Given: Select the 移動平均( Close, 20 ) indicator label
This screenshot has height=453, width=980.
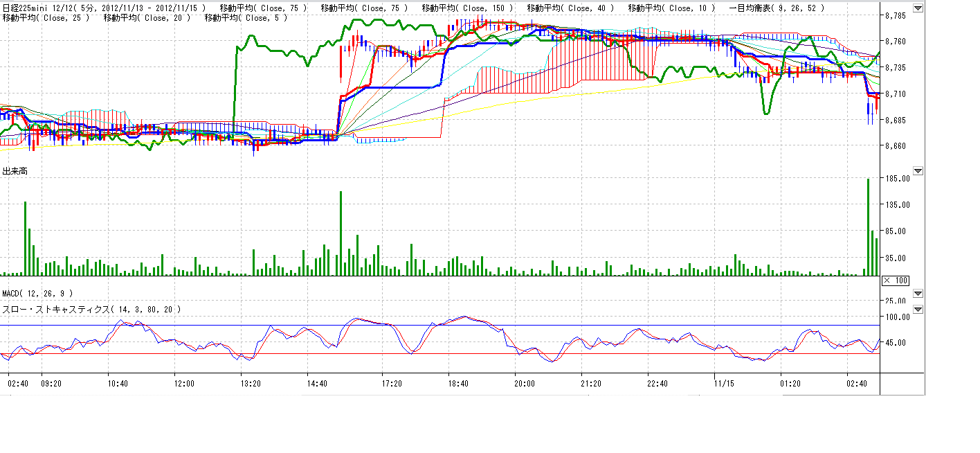Looking at the screenshot, I should tap(147, 17).
